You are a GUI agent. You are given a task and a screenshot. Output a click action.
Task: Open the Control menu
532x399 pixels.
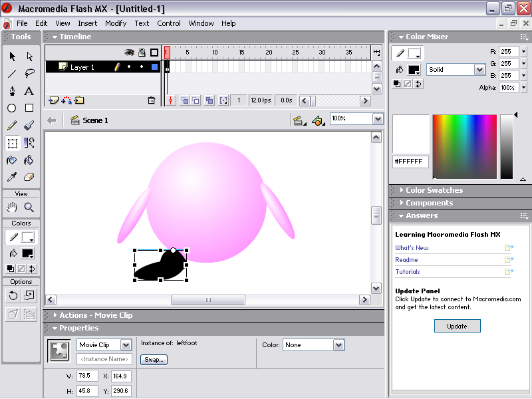coord(169,23)
